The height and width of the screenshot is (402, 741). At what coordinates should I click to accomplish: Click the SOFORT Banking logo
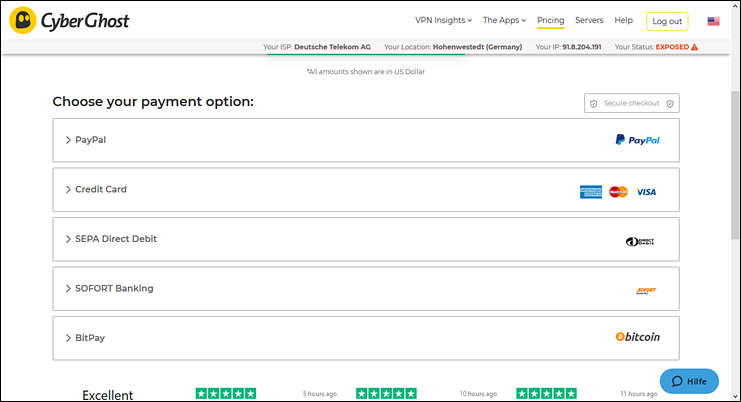pyautogui.click(x=646, y=291)
